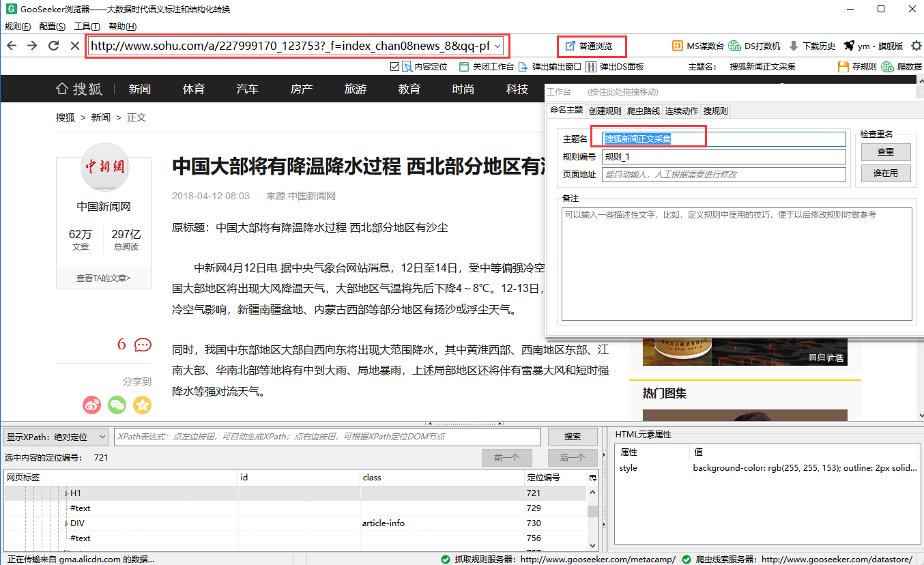Open the 配置(S) menu
The image size is (924, 565).
point(53,27)
